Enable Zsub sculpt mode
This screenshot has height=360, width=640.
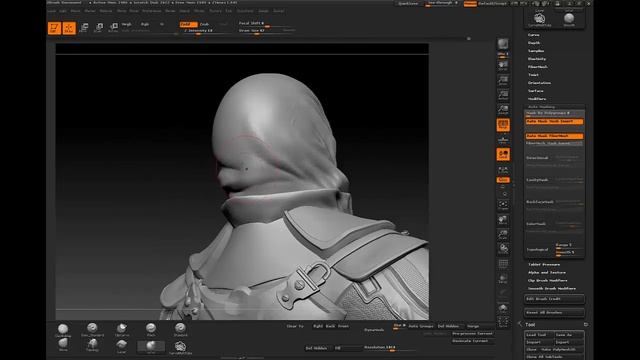[x=204, y=24]
